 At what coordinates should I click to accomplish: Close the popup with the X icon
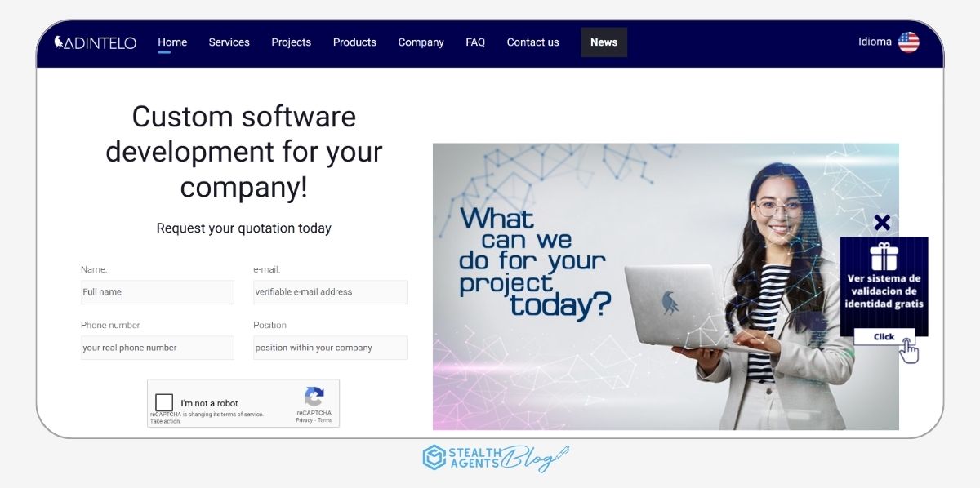[x=882, y=222]
